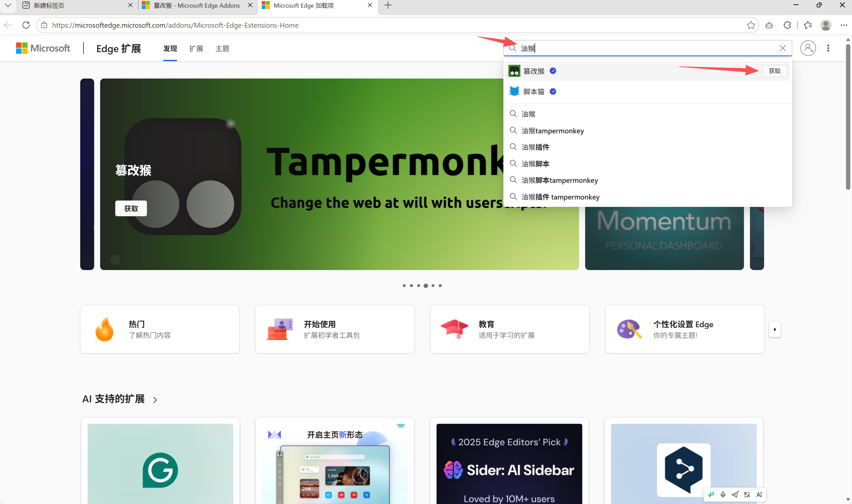Select the first carousel page dot
Screen dimensions: 852x504
point(404,286)
